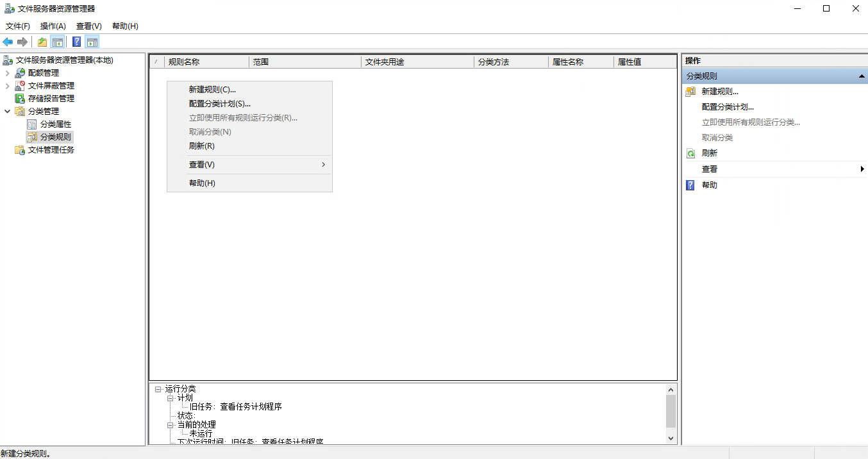Expand the 配额管理 tree node
This screenshot has width=868, height=459.
[7, 73]
